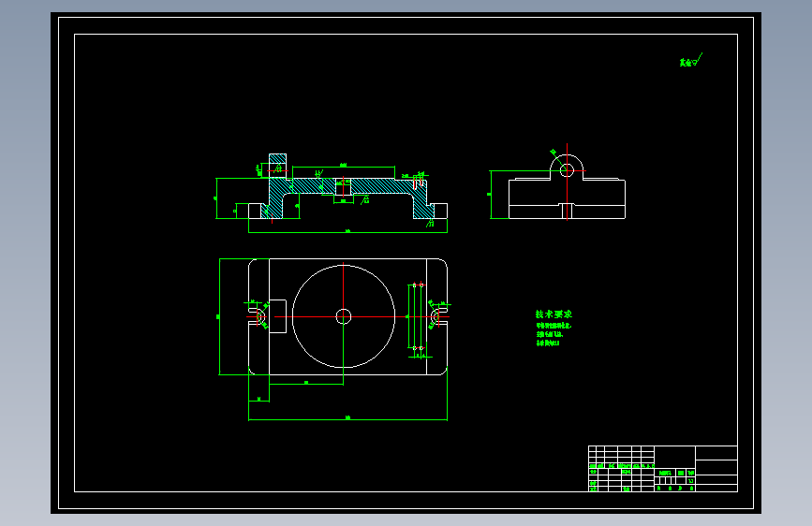Select the hatched boss at section view top-left

click(x=277, y=158)
